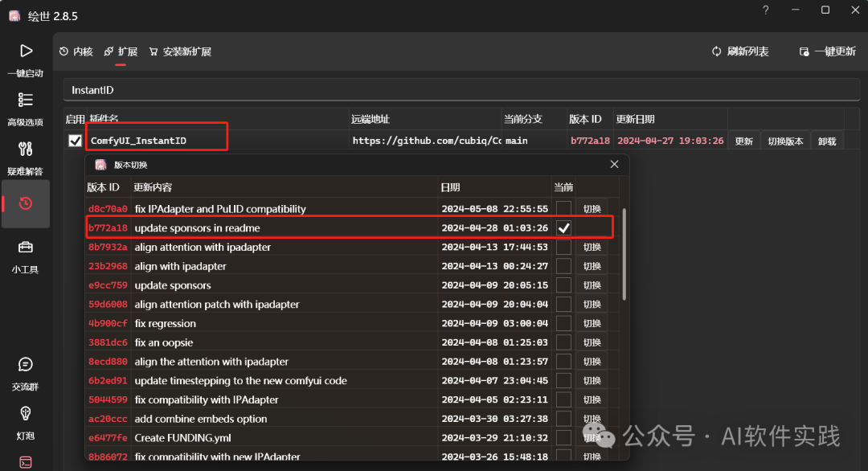Image resolution: width=868 pixels, height=471 pixels.
Task: Click the 当前分支 column header
Action: [523, 119]
